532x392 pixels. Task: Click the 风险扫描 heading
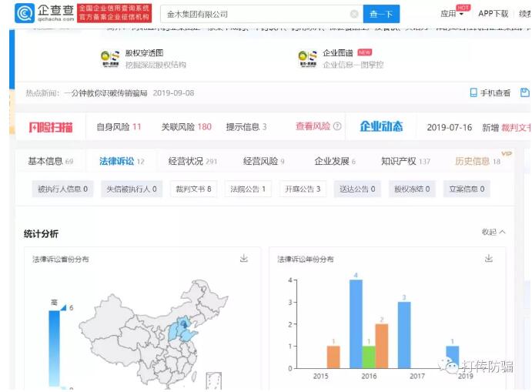pos(51,127)
